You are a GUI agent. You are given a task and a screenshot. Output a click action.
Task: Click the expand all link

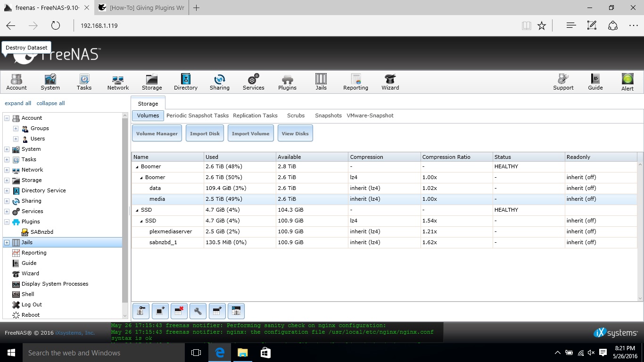tap(18, 103)
